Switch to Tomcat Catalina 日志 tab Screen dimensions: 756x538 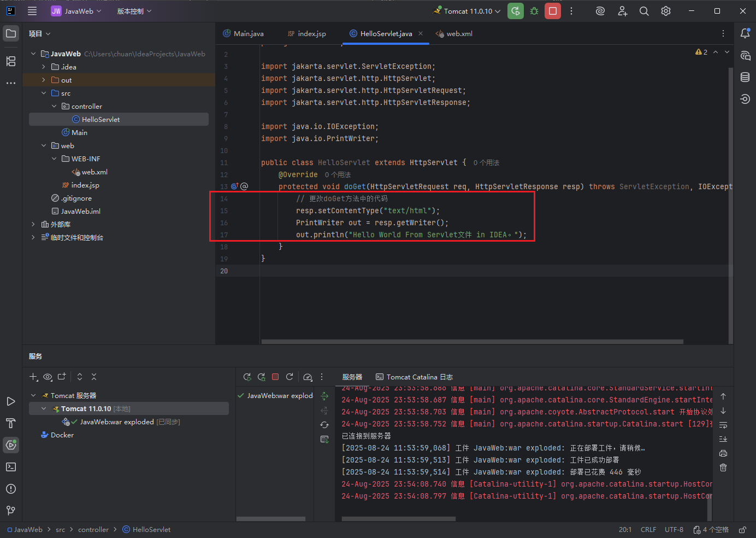415,377
